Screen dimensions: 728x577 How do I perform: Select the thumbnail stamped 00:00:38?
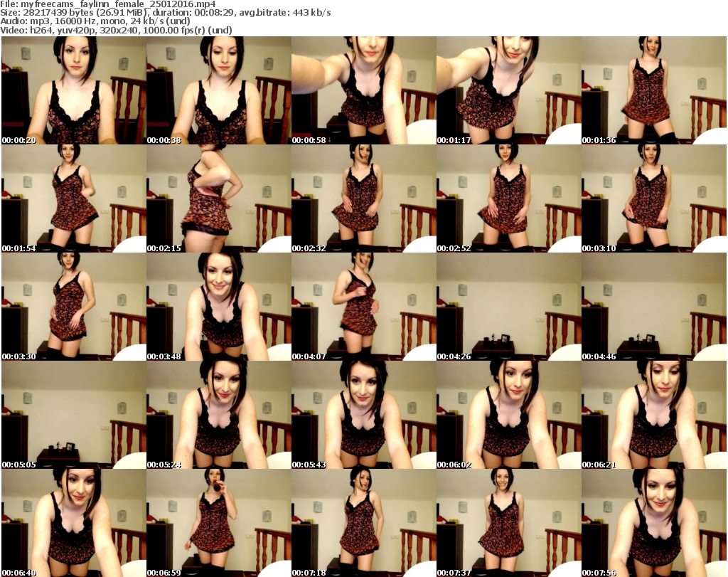point(219,90)
